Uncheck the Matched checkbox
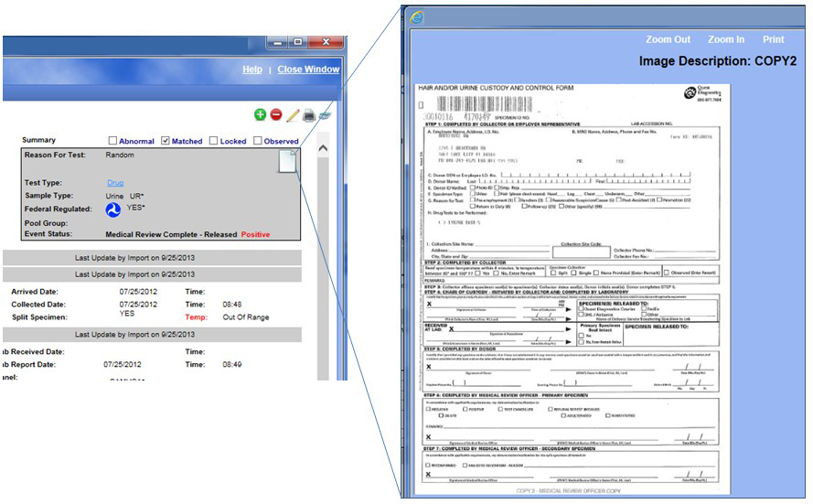The image size is (813, 504). click(166, 141)
